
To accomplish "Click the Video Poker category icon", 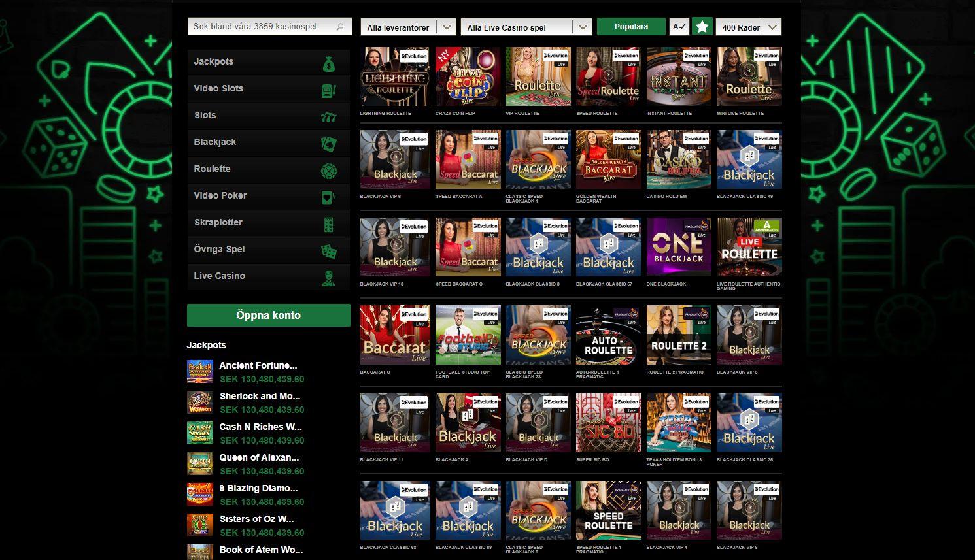I will coord(330,196).
